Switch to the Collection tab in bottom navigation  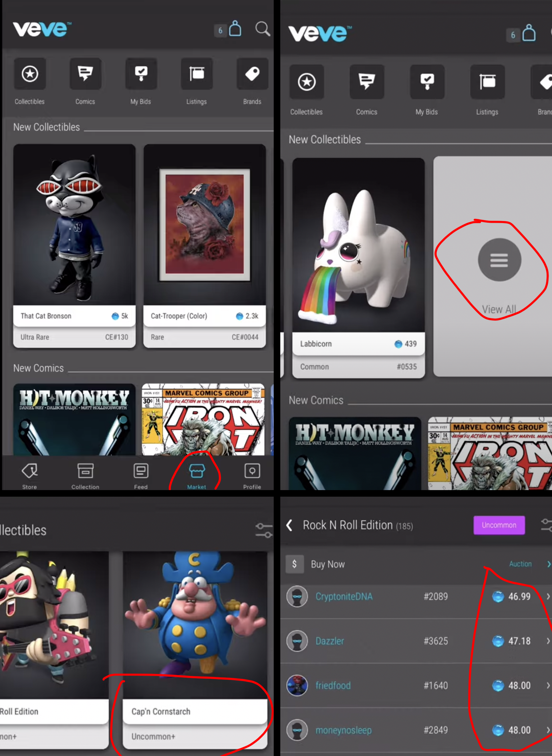85,476
